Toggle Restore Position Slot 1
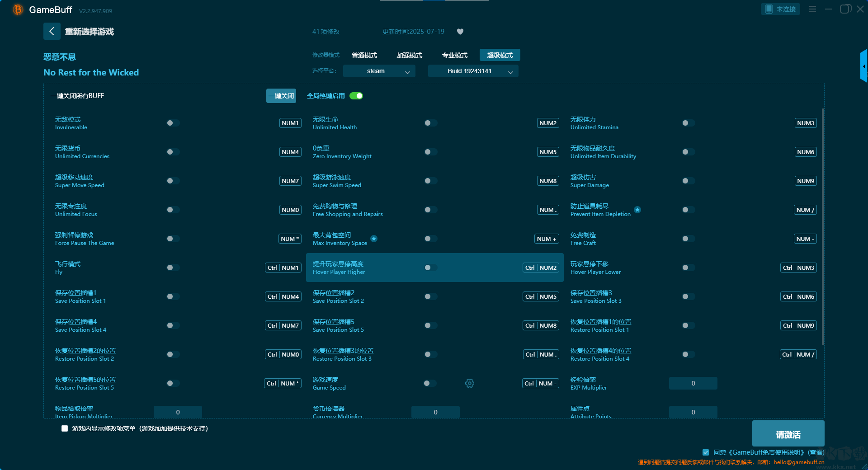Screen dimensions: 868x470 tap(688, 325)
